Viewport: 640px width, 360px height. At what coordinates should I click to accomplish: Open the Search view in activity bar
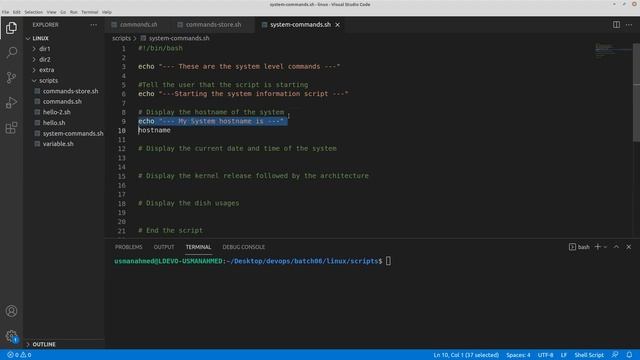11,52
